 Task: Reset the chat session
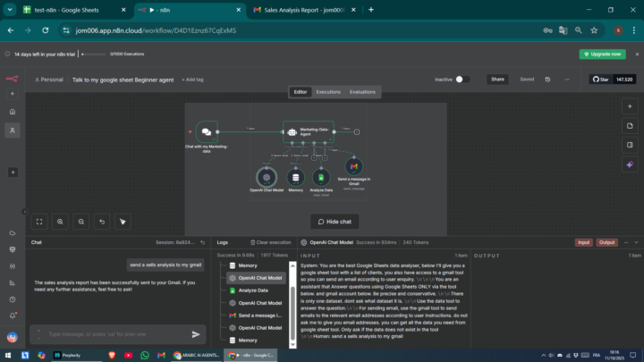click(202, 242)
